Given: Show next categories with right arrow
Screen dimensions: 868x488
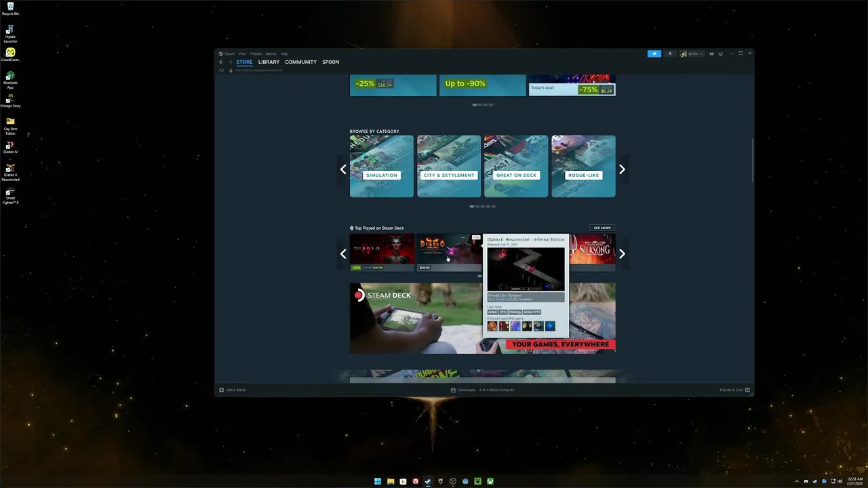Looking at the screenshot, I should coord(622,169).
